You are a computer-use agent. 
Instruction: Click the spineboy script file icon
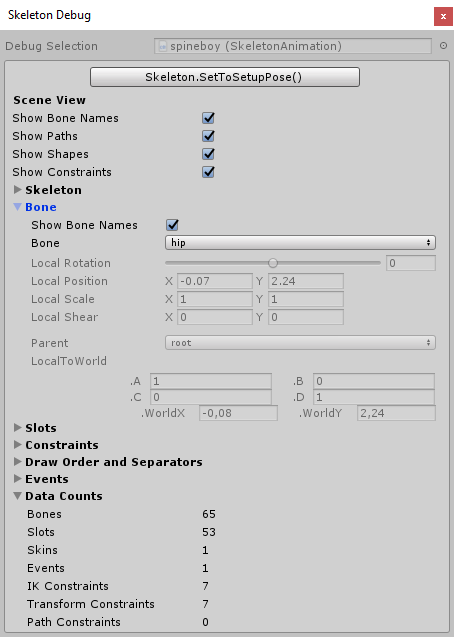pyautogui.click(x=162, y=46)
